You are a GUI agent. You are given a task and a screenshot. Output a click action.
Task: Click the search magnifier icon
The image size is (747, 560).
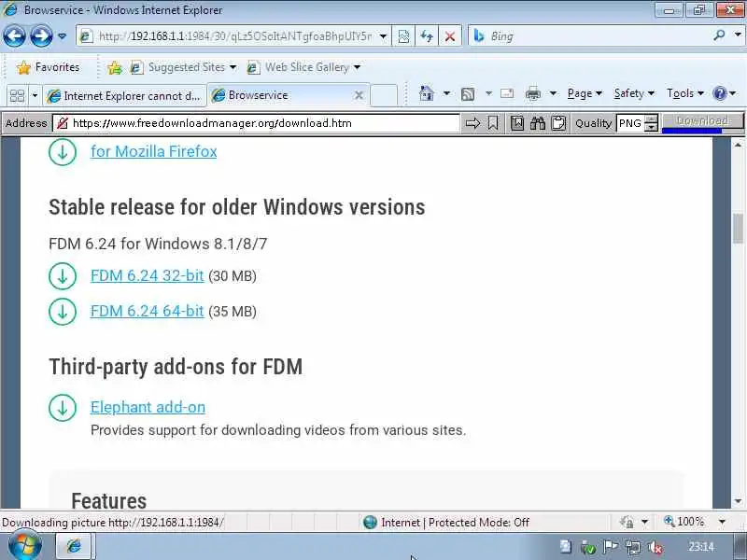point(719,35)
